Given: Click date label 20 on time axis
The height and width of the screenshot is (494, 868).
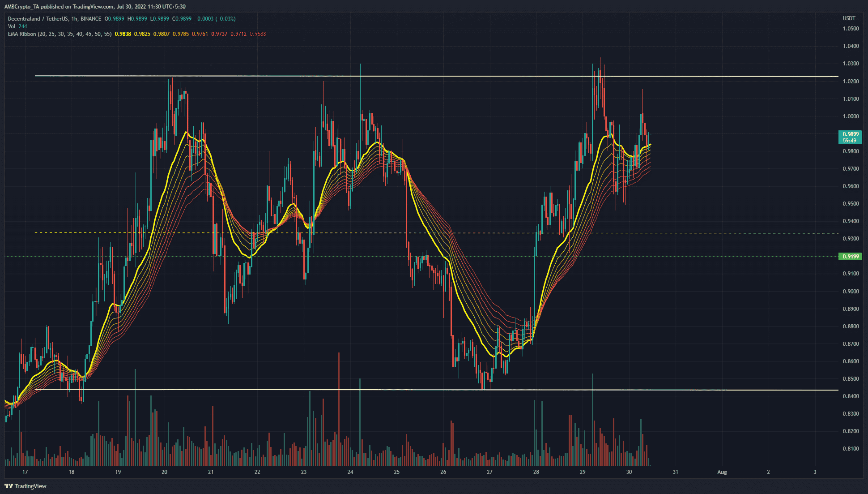Looking at the screenshot, I should pyautogui.click(x=164, y=472).
